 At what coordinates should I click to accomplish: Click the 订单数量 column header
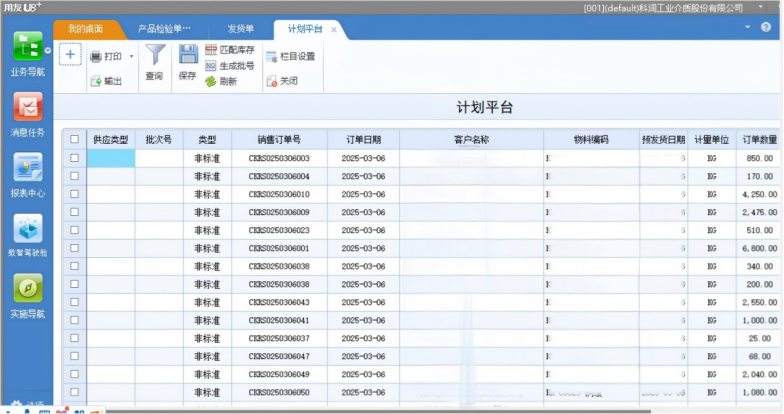point(760,140)
